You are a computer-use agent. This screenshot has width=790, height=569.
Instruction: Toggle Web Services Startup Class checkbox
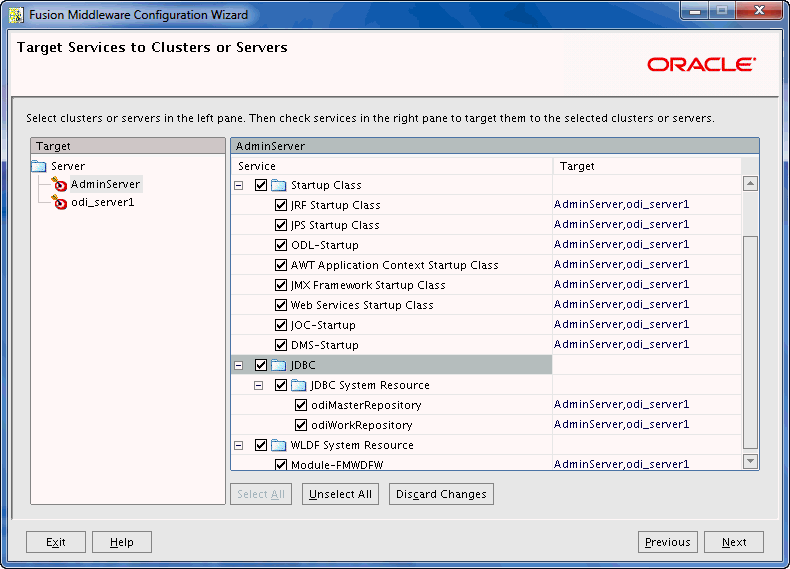(281, 305)
